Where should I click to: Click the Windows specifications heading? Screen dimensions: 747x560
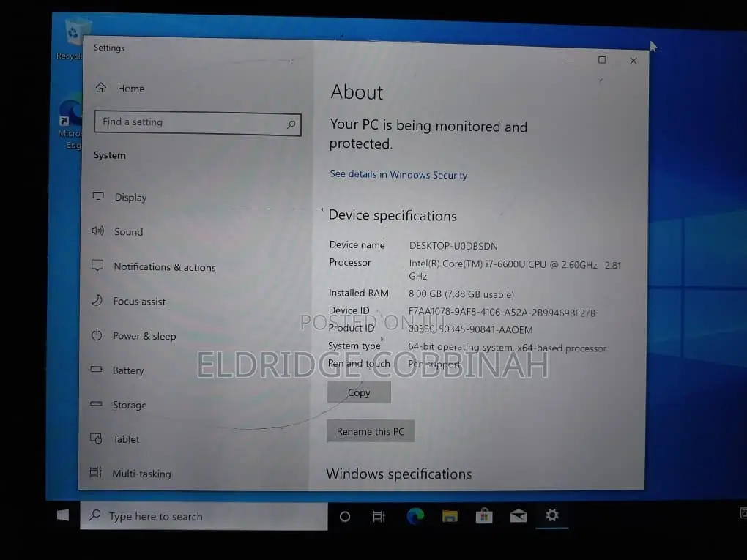(x=398, y=474)
